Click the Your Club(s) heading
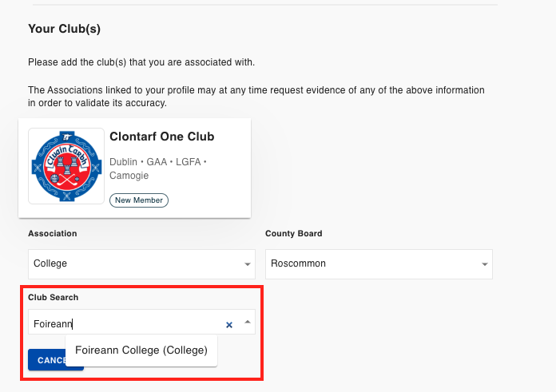 click(x=64, y=29)
